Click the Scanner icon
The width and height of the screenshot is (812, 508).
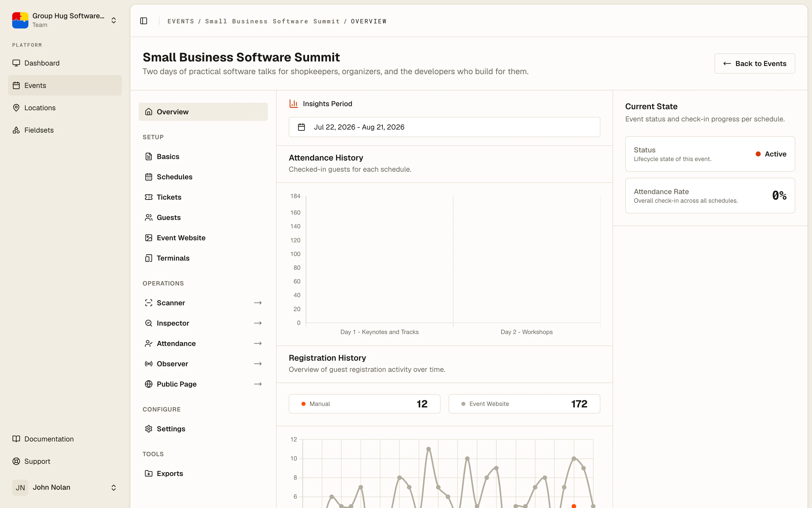[149, 303]
